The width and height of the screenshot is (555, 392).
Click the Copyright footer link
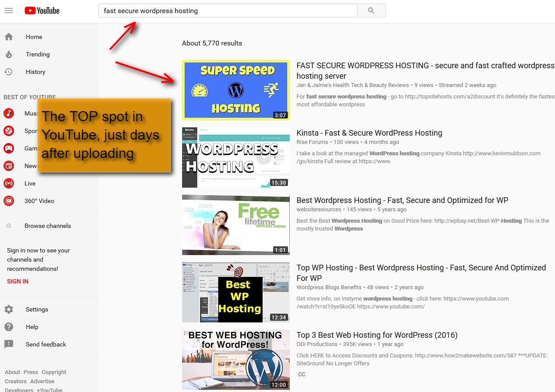click(54, 372)
